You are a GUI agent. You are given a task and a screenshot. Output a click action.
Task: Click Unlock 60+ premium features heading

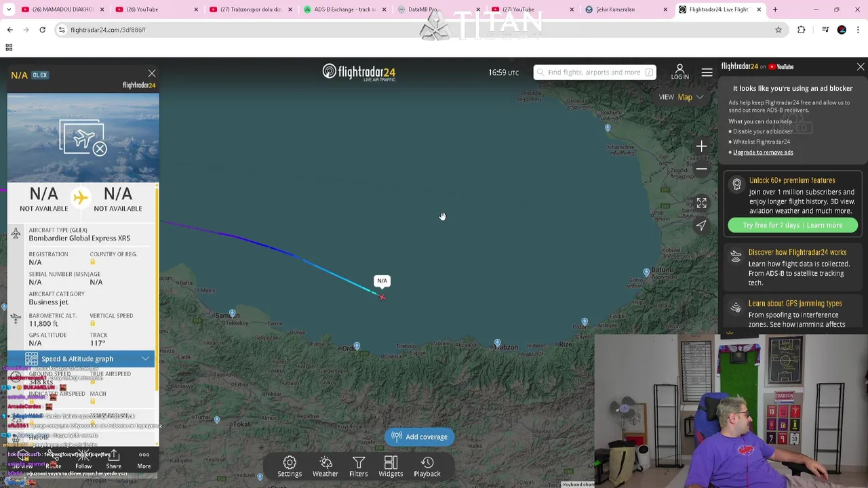pyautogui.click(x=792, y=181)
